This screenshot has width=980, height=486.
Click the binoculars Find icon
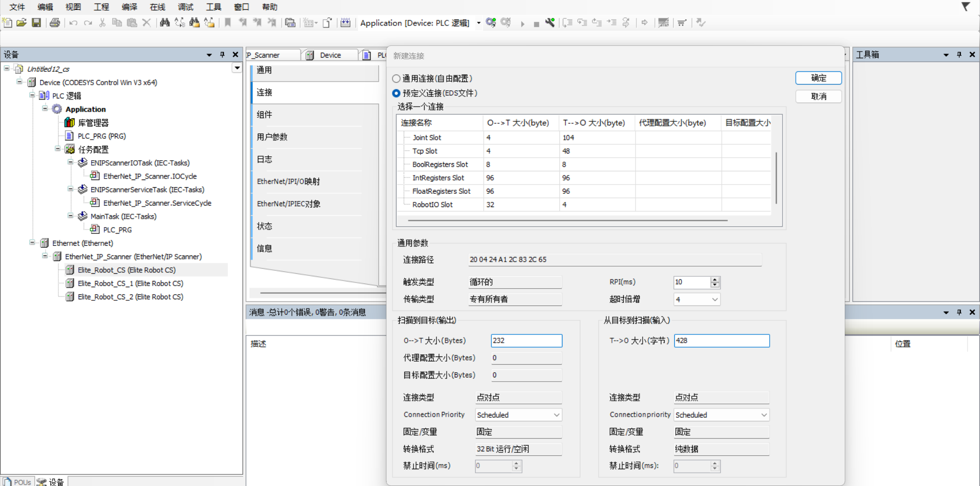click(164, 22)
